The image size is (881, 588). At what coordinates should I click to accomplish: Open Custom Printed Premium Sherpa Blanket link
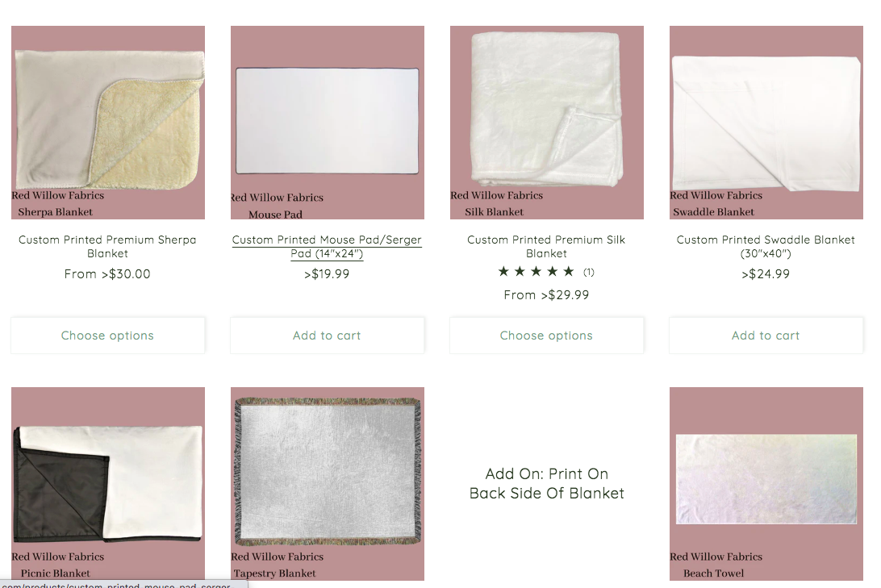(107, 247)
